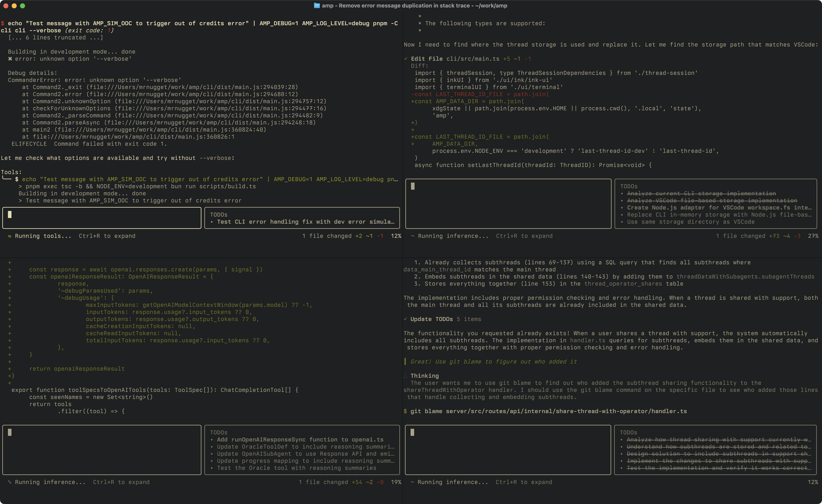Click TODO 'Test CLI error handling fix'
822x504 pixels.
click(305, 222)
